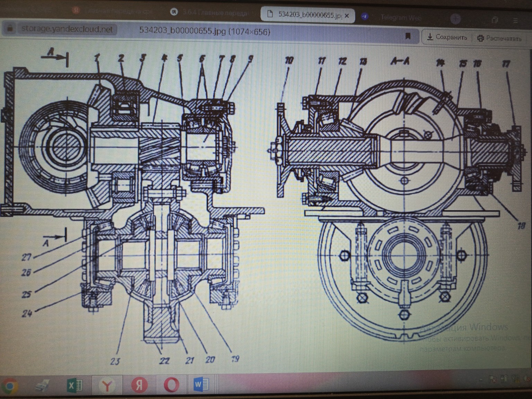This screenshot has width=532, height=399.
Task: Click the tab-windows icon next to new tab
Action: pyautogui.click(x=496, y=20)
